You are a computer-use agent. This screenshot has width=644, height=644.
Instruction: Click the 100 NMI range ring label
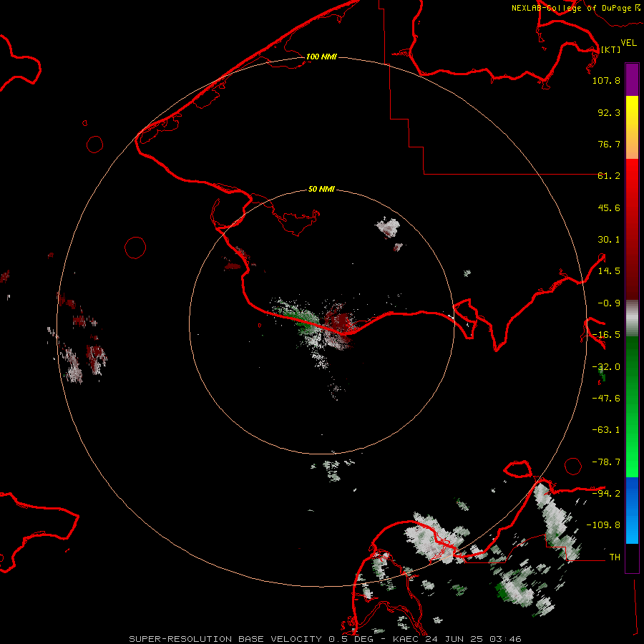tap(321, 57)
